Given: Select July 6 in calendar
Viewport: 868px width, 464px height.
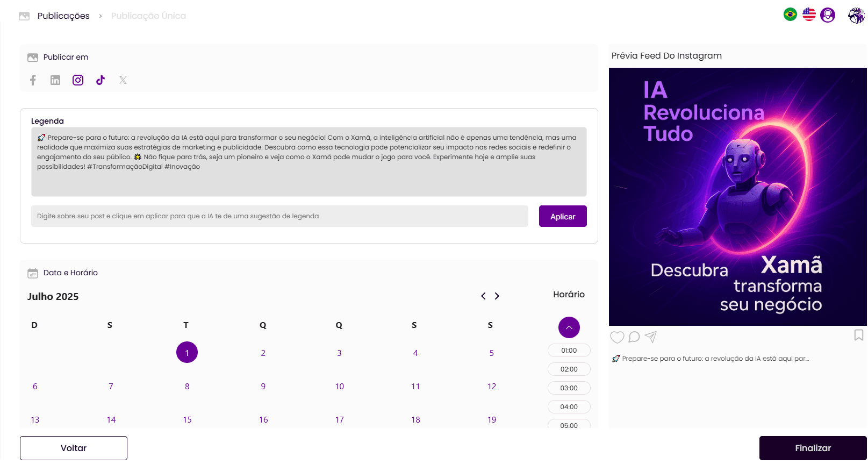Looking at the screenshot, I should (x=35, y=387).
